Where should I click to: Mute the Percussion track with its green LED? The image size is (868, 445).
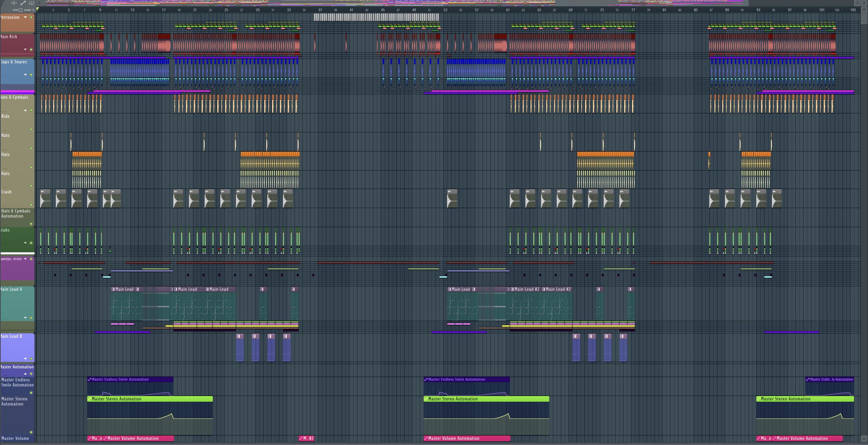(31, 17)
